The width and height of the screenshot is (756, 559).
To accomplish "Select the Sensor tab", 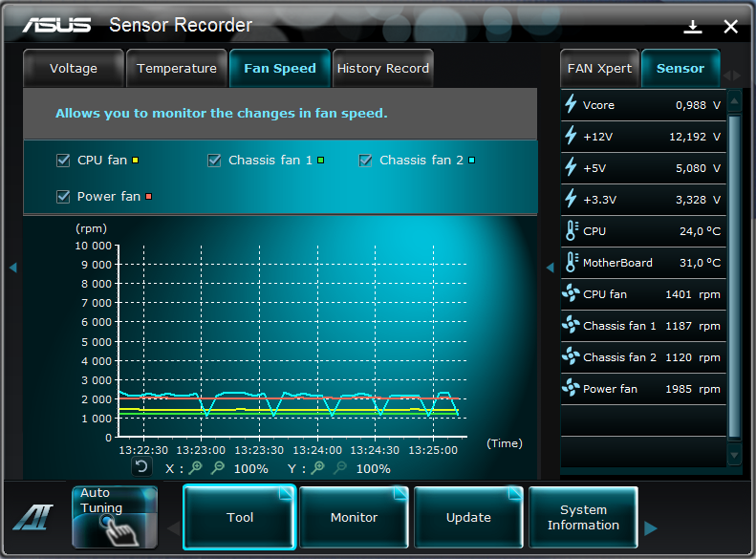I will [680, 69].
